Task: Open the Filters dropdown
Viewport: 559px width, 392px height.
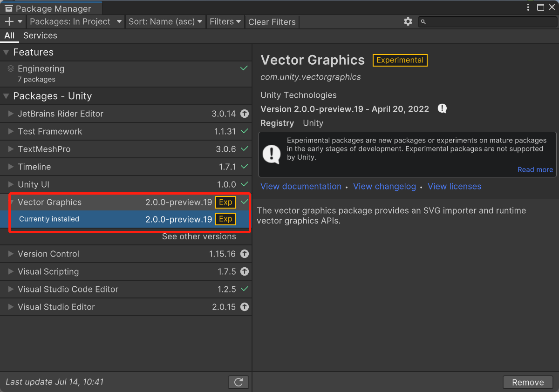Action: click(x=225, y=21)
